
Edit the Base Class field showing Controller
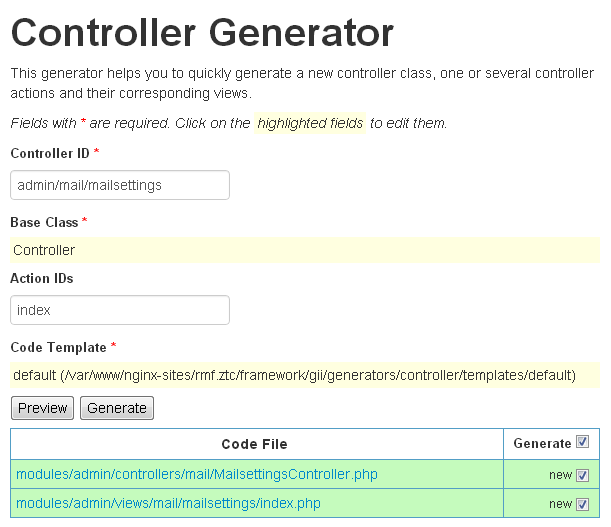click(304, 250)
